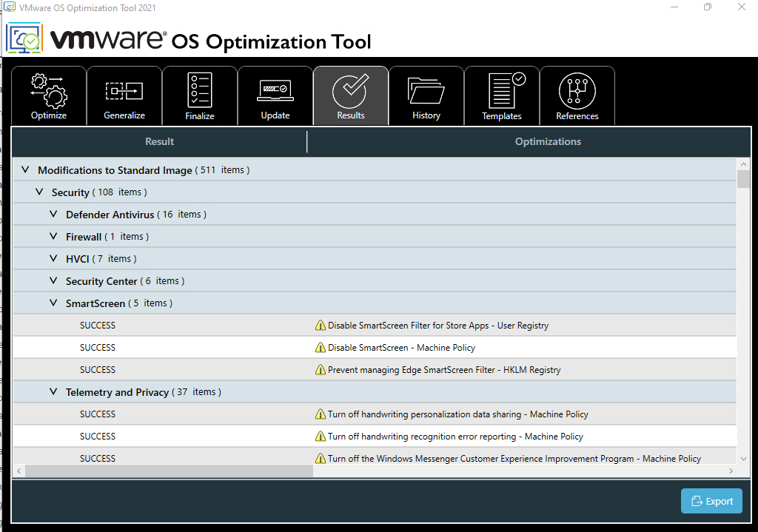This screenshot has height=532, width=758.
Task: Select Disable SmartScreen Filter for Store Apps row
Action: tap(375, 325)
